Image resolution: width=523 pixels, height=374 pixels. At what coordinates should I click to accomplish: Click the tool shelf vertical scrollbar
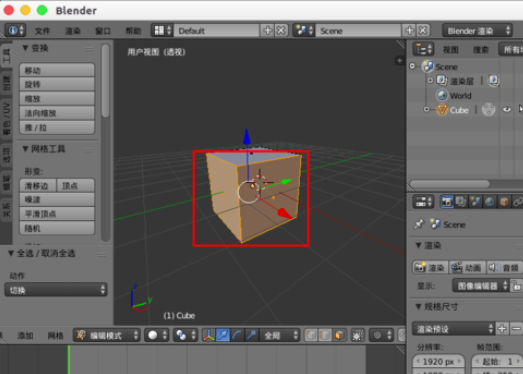[x=105, y=80]
